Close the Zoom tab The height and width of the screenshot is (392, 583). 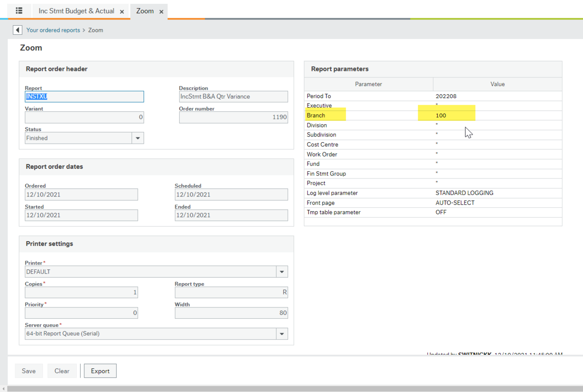tap(161, 11)
